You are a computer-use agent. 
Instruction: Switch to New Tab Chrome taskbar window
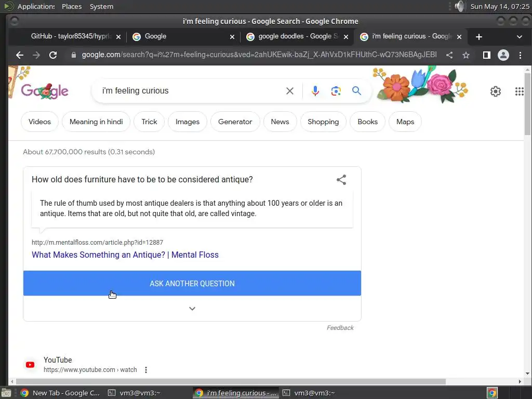[x=60, y=393]
